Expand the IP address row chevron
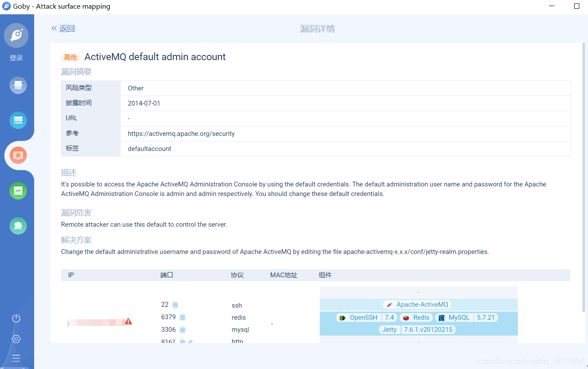588x369 pixels. pyautogui.click(x=68, y=324)
